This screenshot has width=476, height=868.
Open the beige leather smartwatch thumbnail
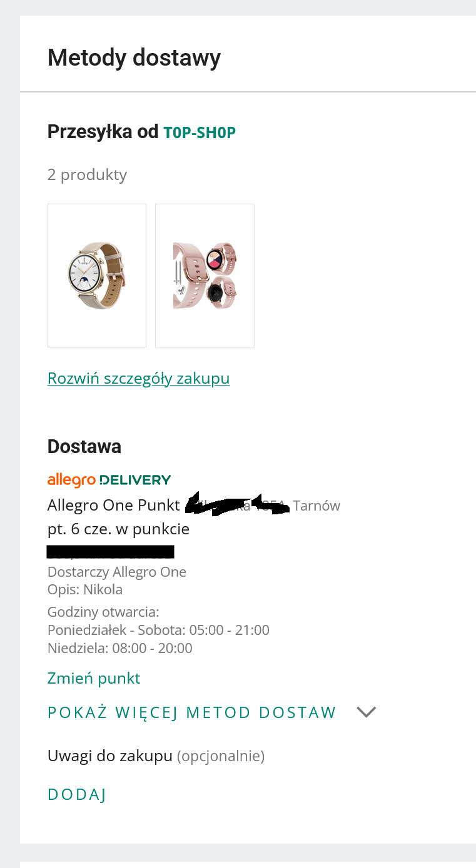(x=97, y=276)
